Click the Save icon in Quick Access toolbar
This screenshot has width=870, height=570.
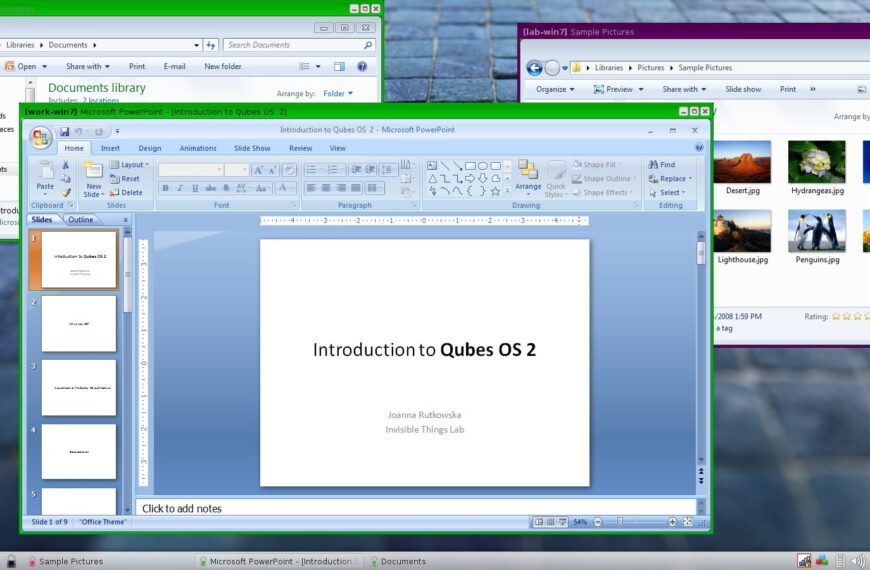click(x=65, y=131)
